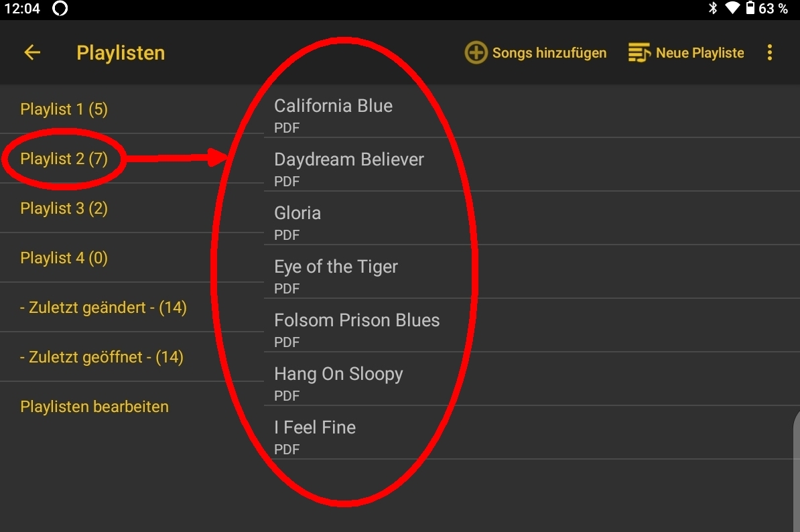Show the Zuletzt geändert list
Screen dimensions: 800x532
[x=103, y=308]
